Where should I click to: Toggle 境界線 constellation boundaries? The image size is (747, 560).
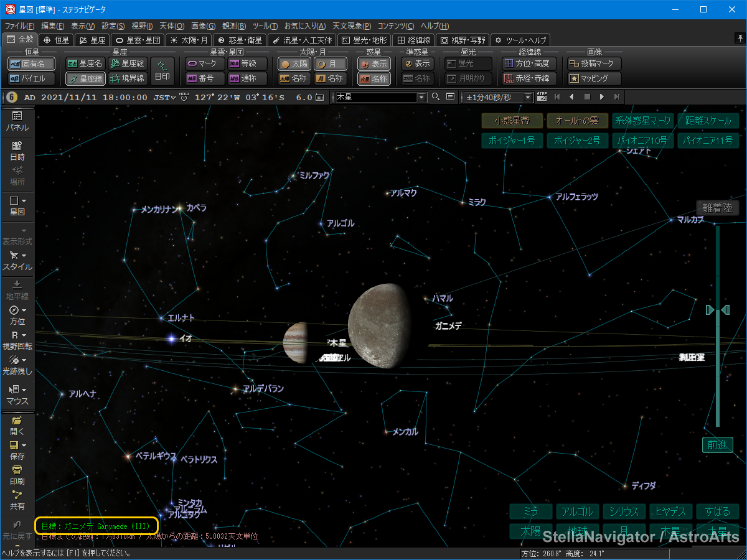click(x=128, y=79)
